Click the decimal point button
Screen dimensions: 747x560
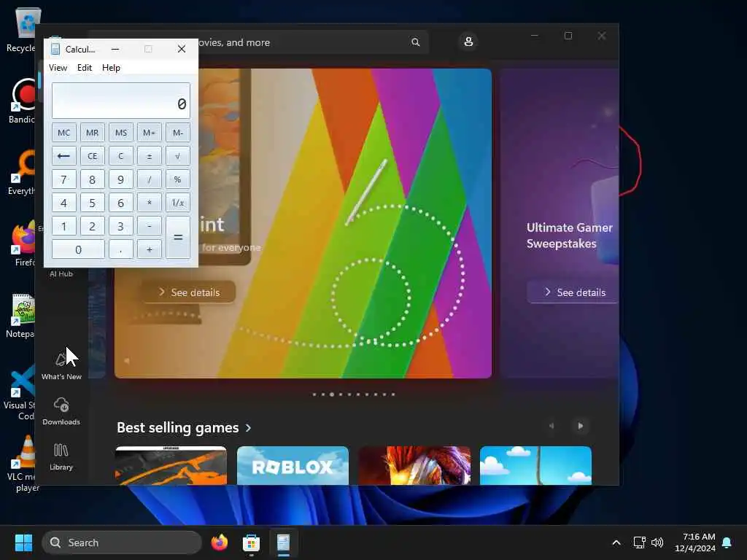pyautogui.click(x=121, y=249)
